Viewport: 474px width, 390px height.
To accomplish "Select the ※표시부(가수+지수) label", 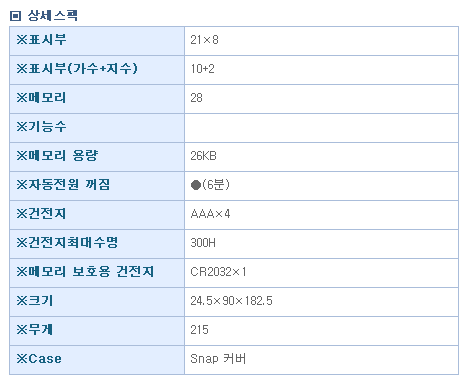I will (77, 69).
